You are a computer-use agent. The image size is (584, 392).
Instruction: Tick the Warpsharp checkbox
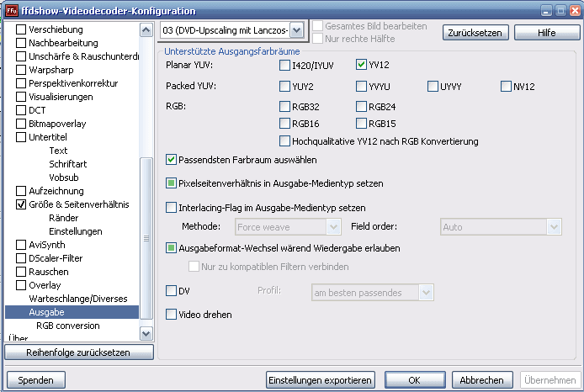(x=21, y=70)
